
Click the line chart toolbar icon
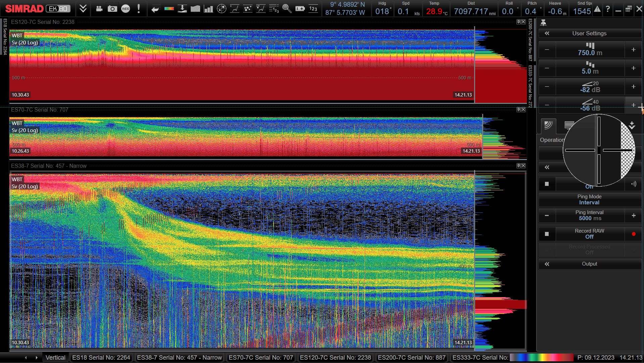pos(235,9)
